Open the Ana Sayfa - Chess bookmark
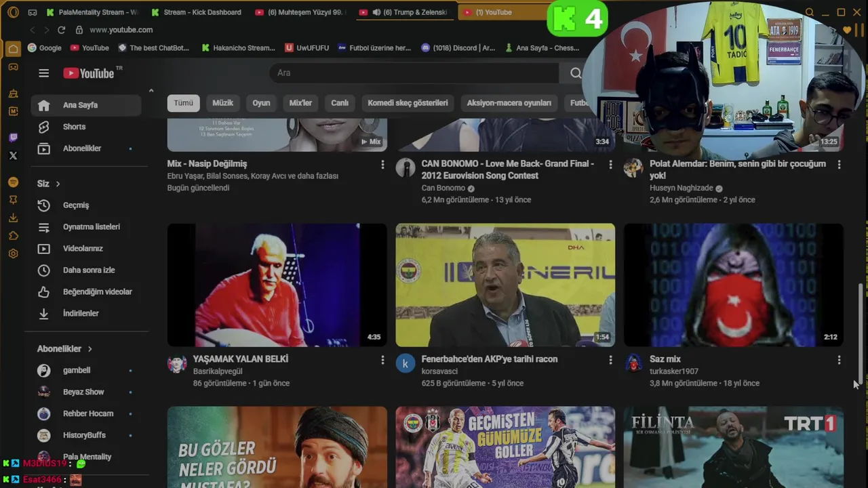This screenshot has height=488, width=868. (x=542, y=48)
